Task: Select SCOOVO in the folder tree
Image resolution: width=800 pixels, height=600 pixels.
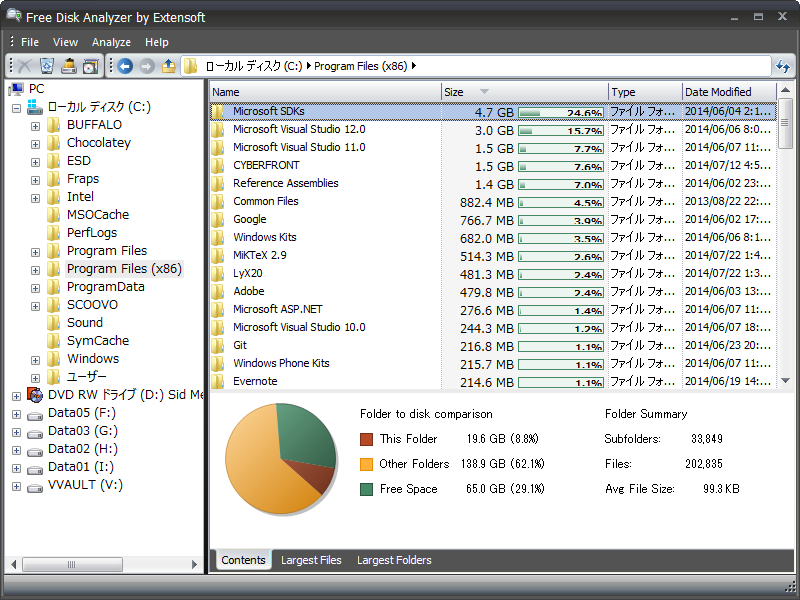Action: click(92, 305)
